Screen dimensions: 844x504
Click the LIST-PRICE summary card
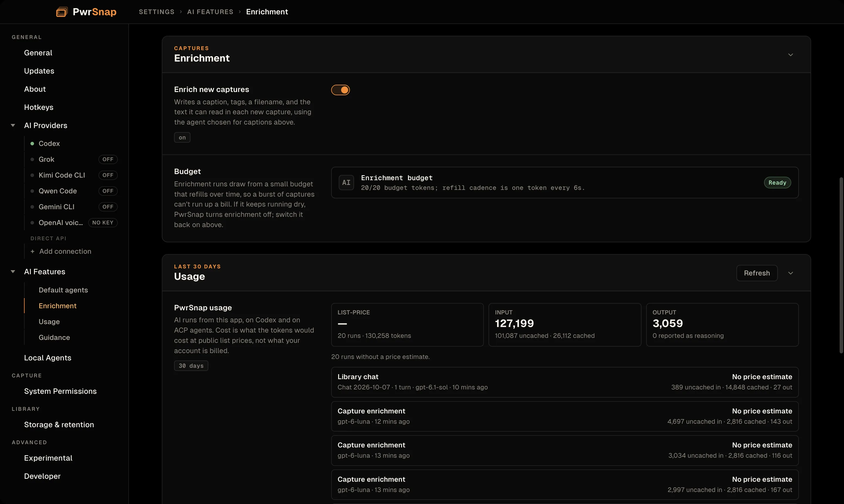[407, 325]
